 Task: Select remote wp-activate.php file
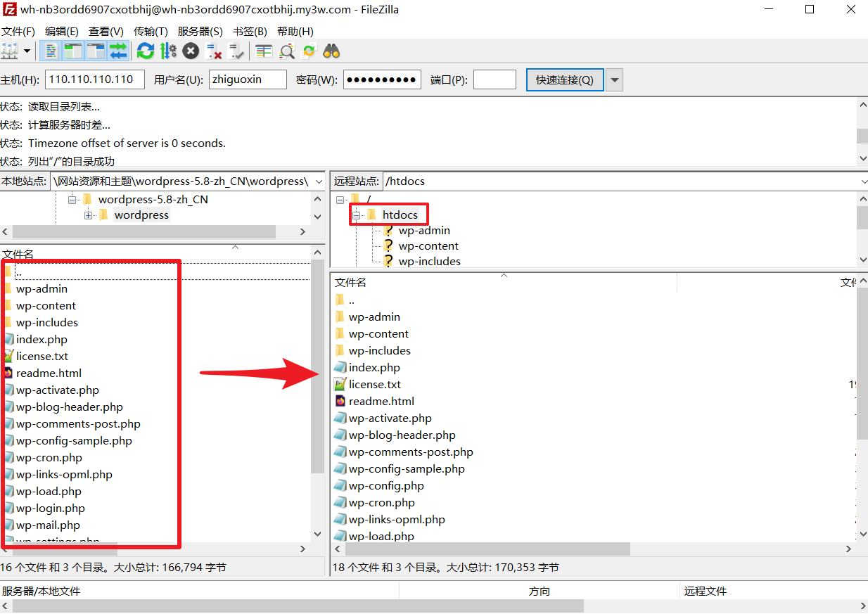(390, 418)
